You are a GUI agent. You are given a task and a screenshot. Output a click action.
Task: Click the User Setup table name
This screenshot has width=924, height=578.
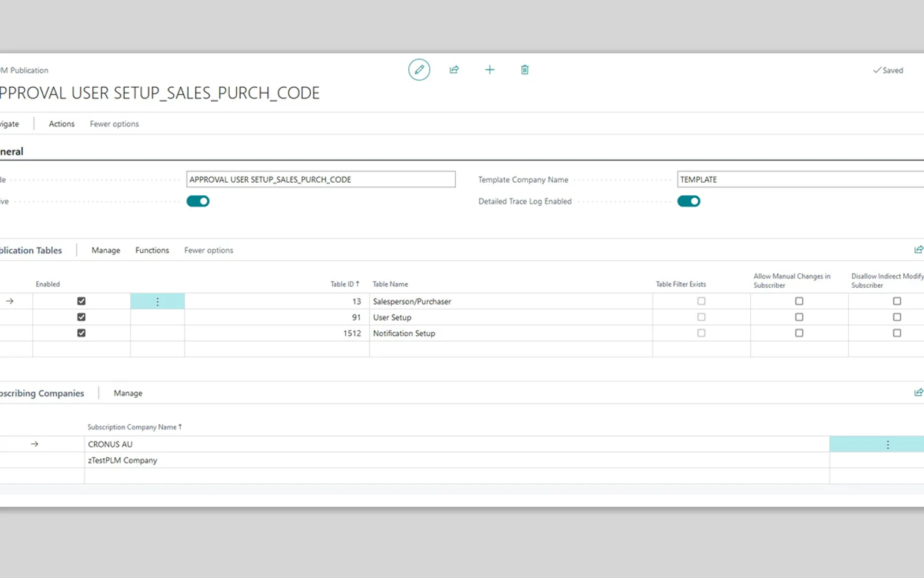(x=392, y=317)
